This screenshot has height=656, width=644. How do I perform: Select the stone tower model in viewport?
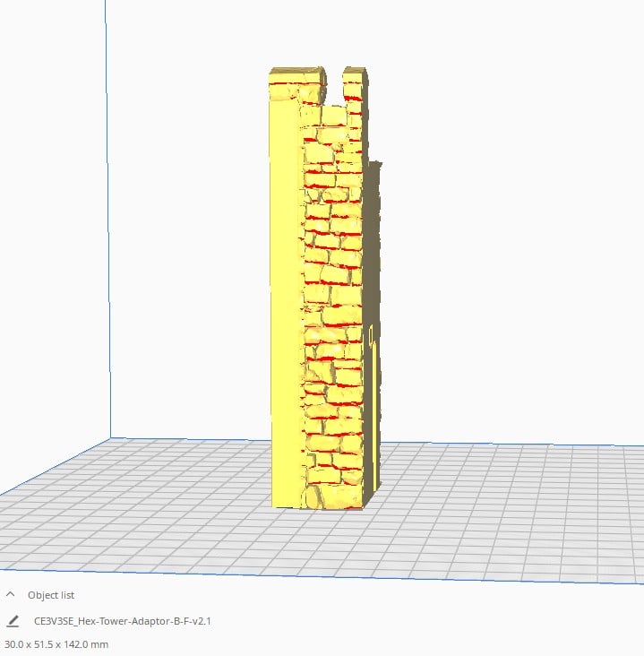(x=326, y=289)
